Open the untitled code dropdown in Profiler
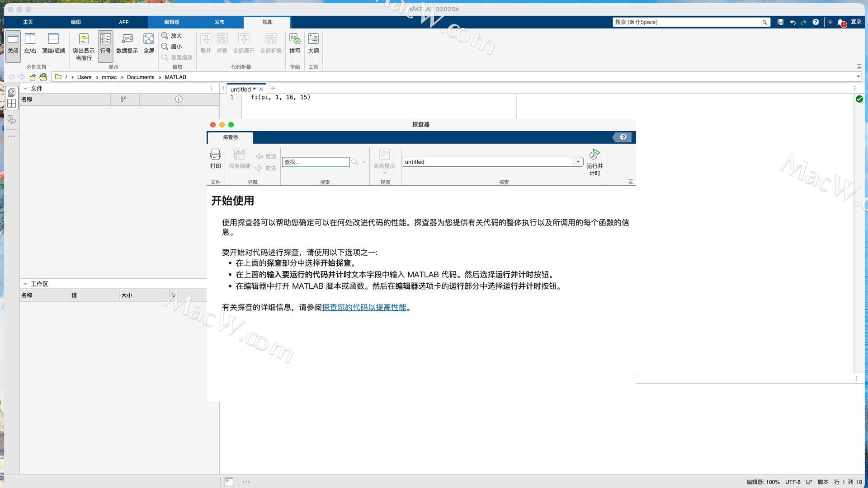 tap(578, 162)
